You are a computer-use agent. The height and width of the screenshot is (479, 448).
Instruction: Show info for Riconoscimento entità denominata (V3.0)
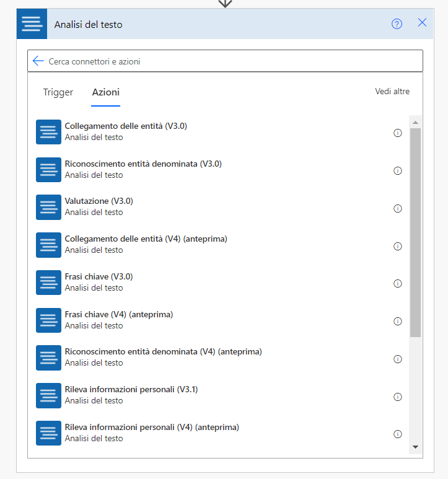(x=398, y=171)
